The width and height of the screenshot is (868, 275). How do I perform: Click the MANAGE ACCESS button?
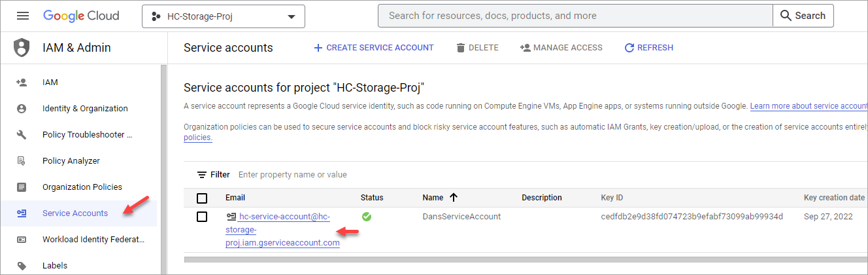tap(561, 48)
